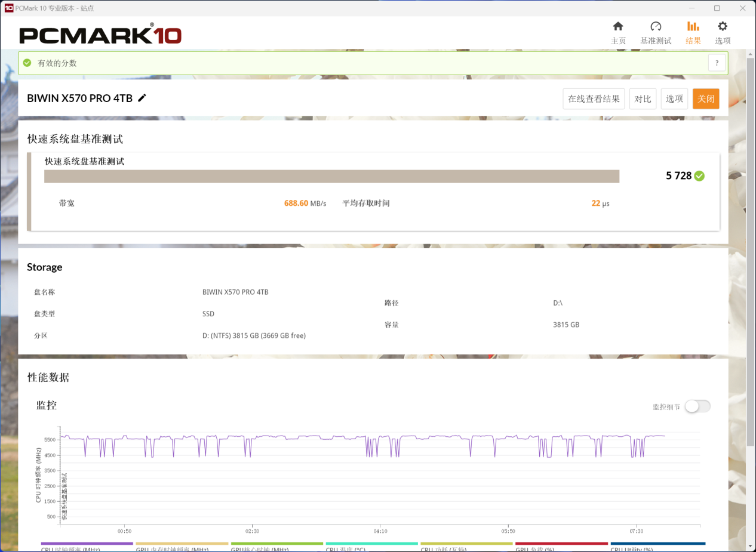Click the question mark help button

[x=717, y=63]
